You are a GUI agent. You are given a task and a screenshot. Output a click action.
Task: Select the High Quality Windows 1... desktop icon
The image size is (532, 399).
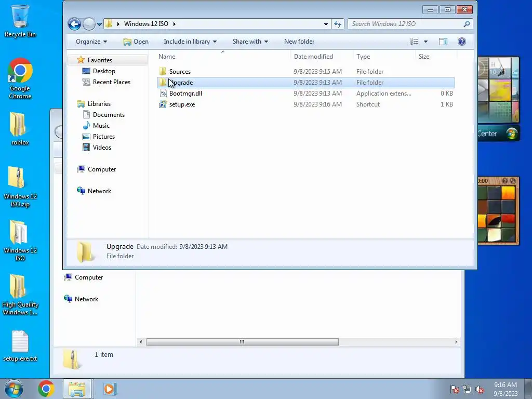(x=20, y=295)
